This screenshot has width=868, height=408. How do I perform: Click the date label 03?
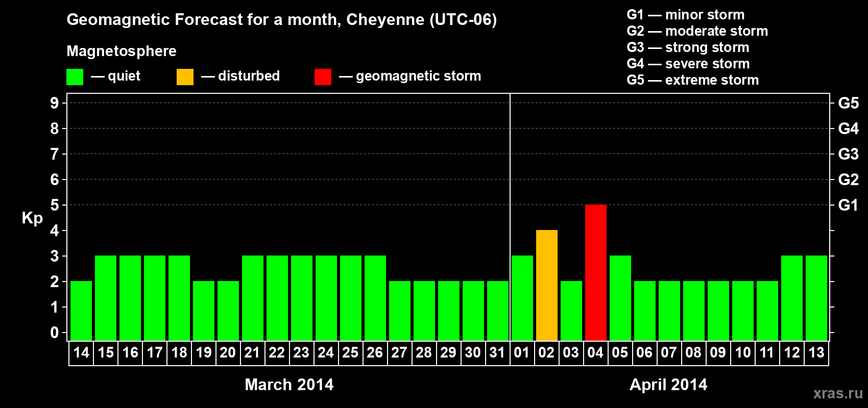(x=571, y=352)
